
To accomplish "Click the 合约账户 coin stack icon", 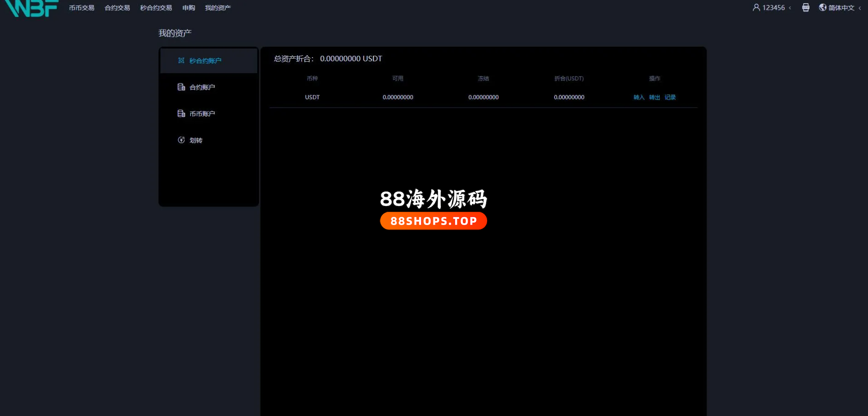I will pos(181,87).
